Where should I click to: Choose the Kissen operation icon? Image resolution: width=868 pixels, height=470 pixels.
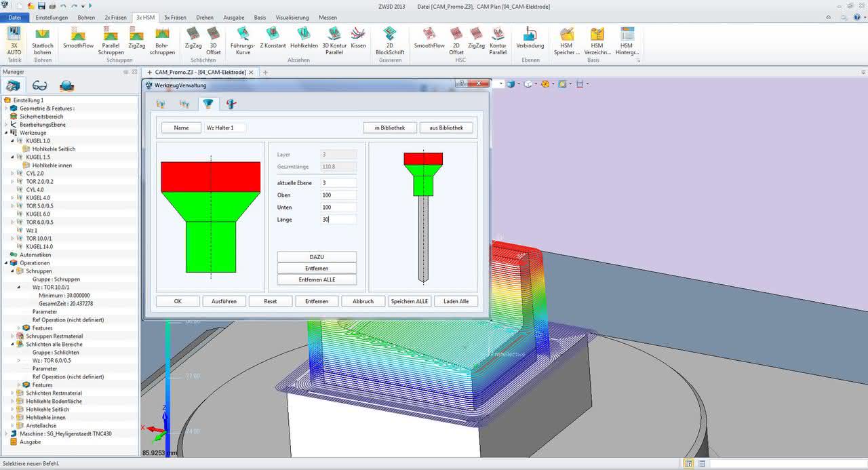[x=359, y=39]
